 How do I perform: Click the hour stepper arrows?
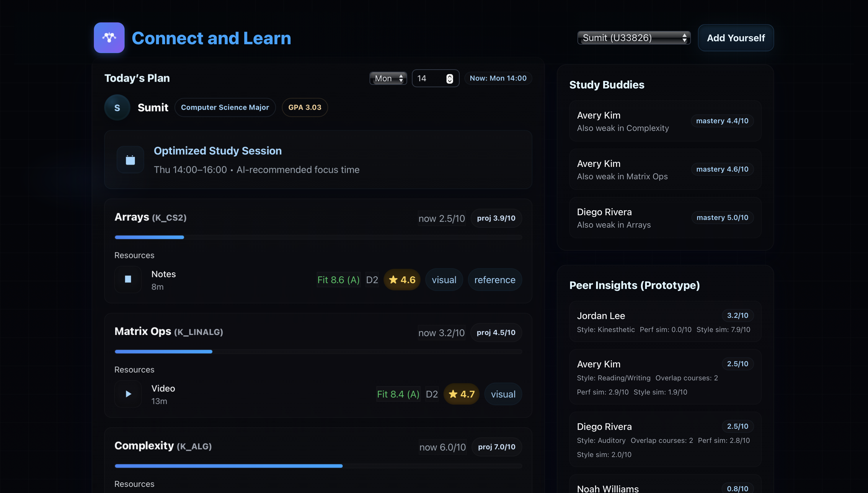point(449,78)
